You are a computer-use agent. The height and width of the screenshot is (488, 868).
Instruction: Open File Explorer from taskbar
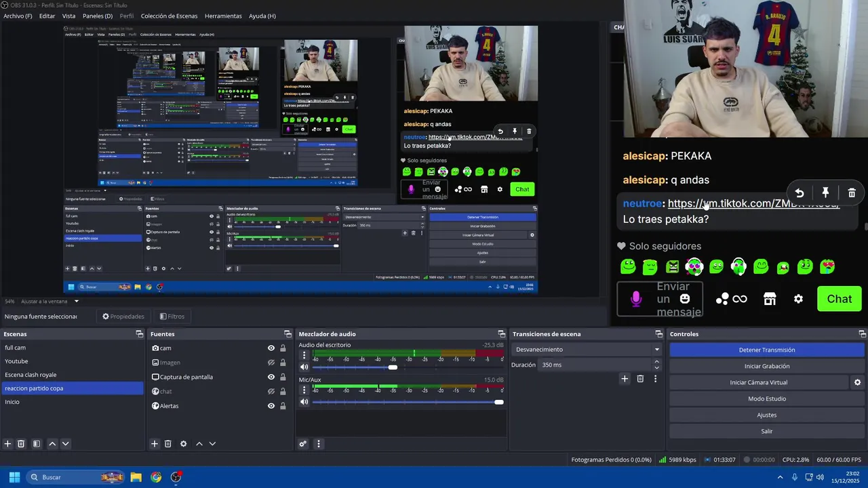click(136, 477)
